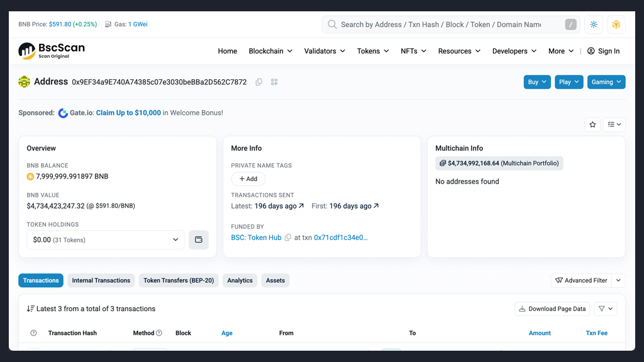Open the Resources dropdown

[x=459, y=51]
